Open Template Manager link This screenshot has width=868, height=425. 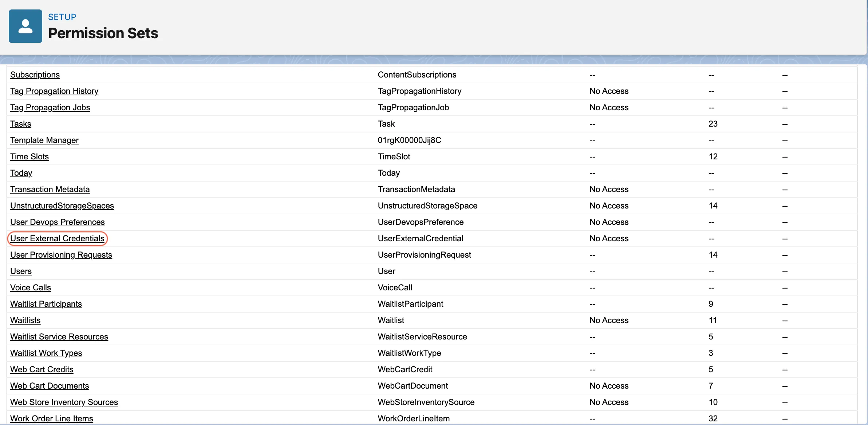tap(44, 140)
